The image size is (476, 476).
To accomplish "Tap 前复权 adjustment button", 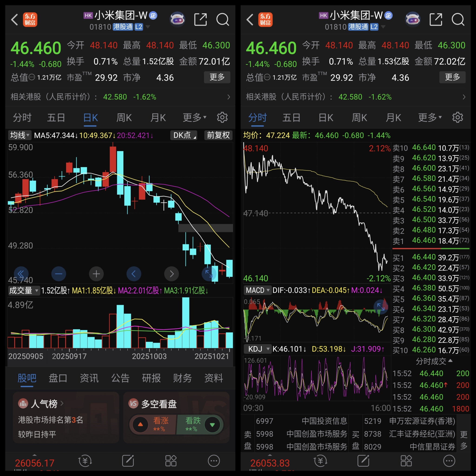I will coord(218,135).
